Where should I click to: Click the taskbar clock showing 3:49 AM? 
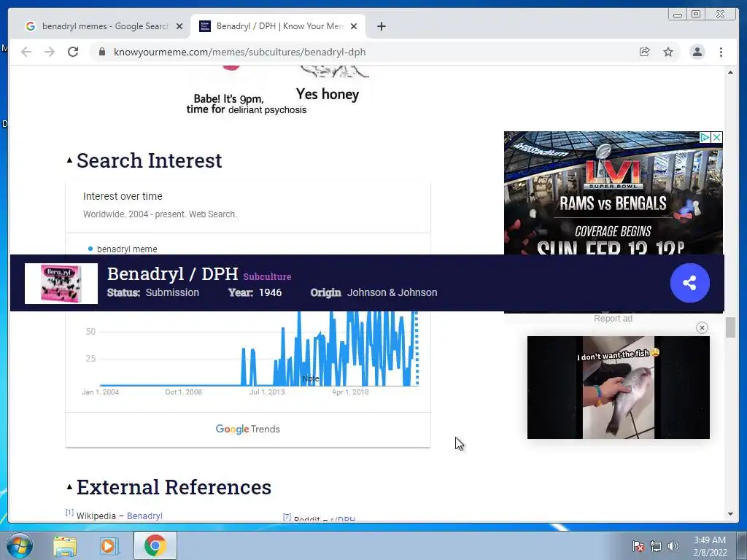pos(710,546)
